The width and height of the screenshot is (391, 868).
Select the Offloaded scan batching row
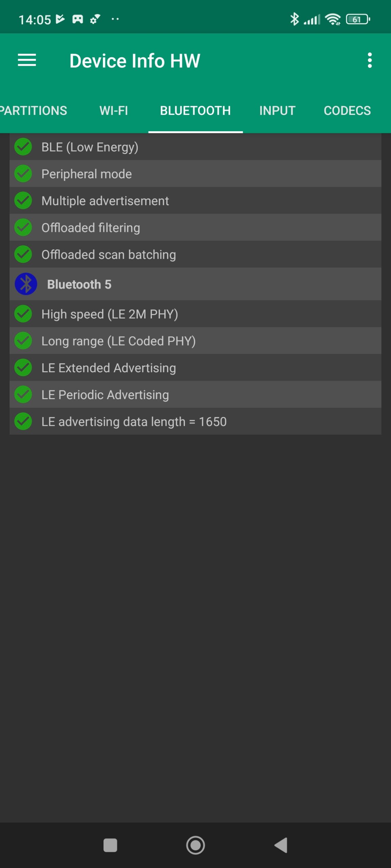point(195,254)
